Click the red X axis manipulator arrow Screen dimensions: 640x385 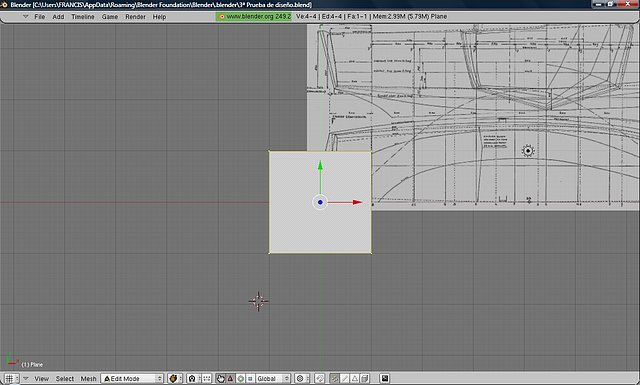pyautogui.click(x=357, y=202)
